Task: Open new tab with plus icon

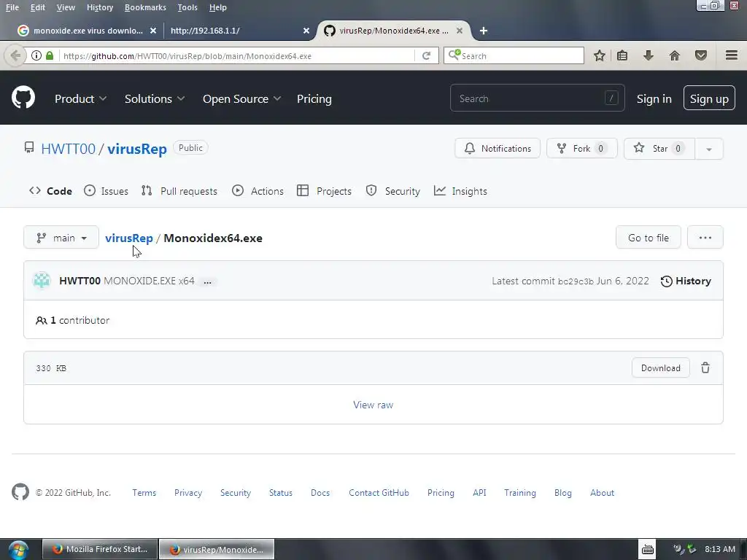Action: point(484,31)
